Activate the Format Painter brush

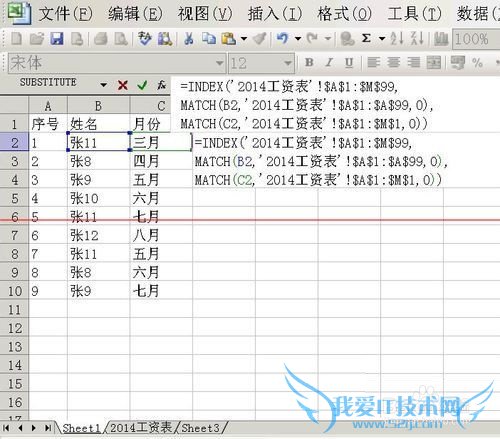point(259,39)
